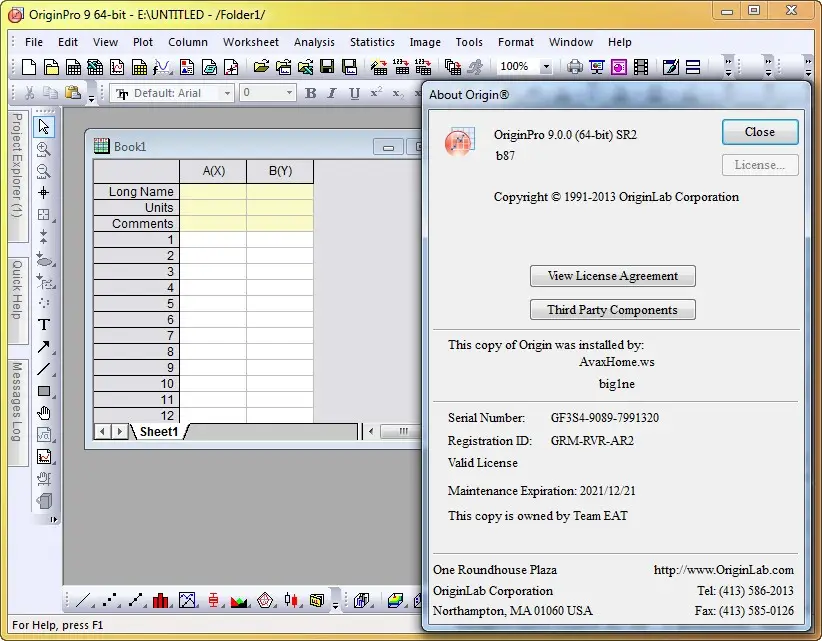The image size is (822, 641).
Task: Toggle Italic formatting
Action: point(332,93)
